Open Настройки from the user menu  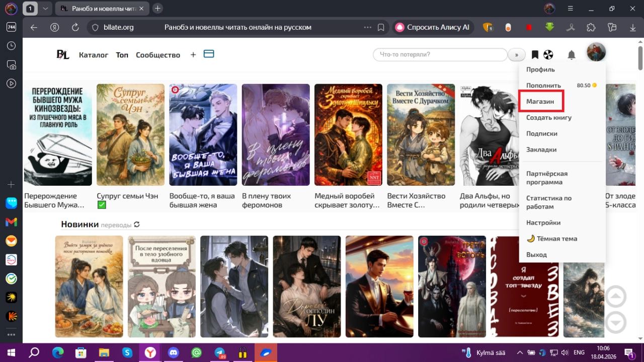click(x=543, y=223)
